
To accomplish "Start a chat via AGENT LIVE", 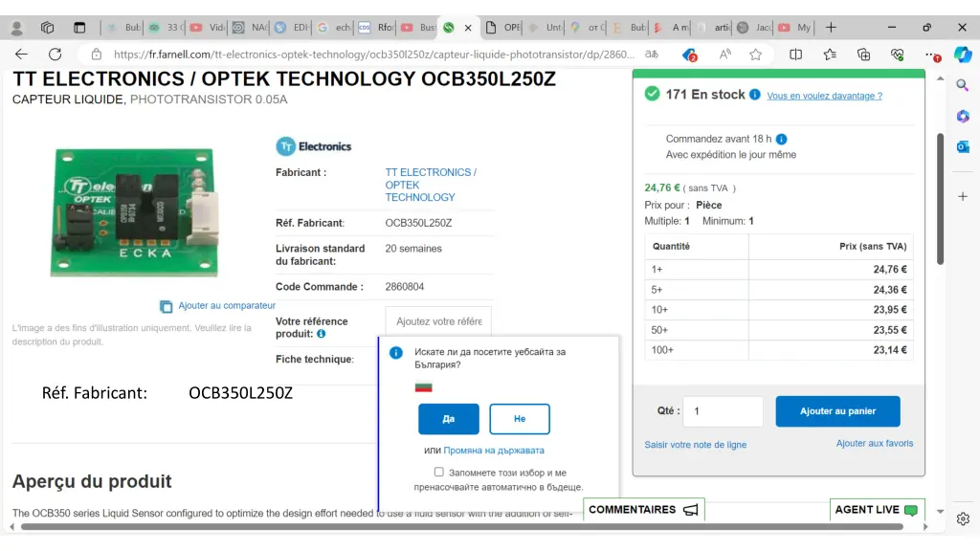I will [x=877, y=510].
